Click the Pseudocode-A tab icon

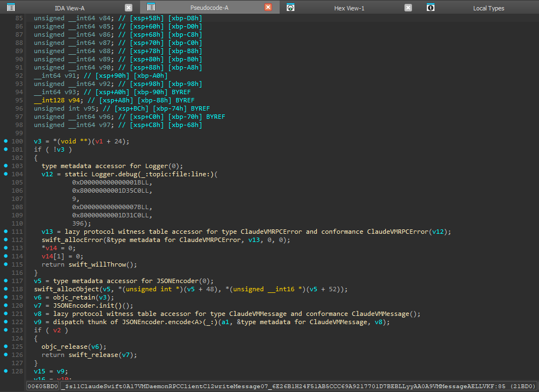click(x=151, y=8)
